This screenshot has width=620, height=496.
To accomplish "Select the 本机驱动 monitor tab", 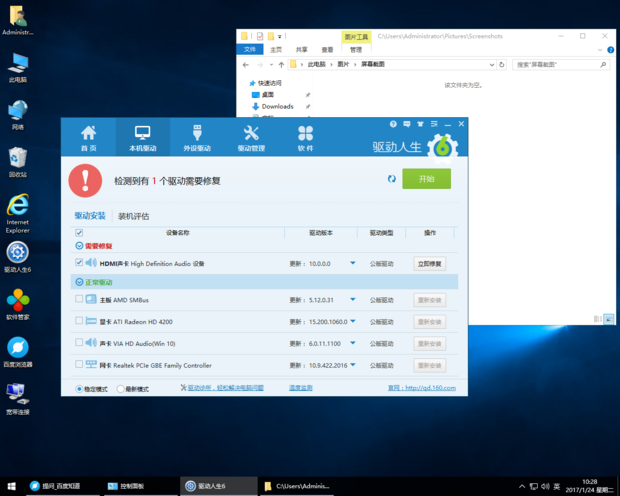I will [143, 138].
